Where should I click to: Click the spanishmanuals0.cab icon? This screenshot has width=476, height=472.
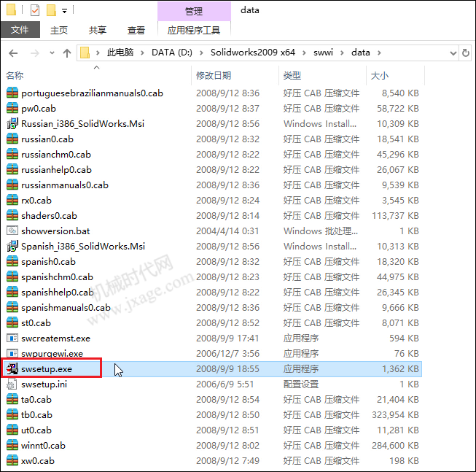point(12,307)
